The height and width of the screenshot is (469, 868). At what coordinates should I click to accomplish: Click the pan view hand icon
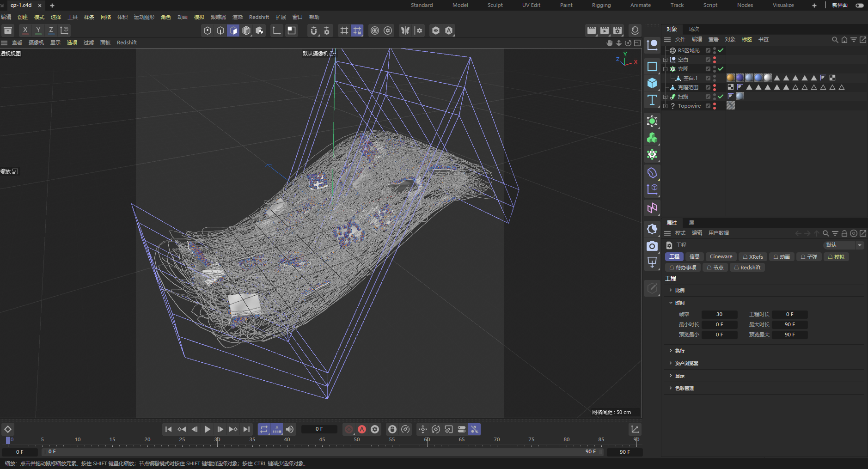pyautogui.click(x=610, y=43)
